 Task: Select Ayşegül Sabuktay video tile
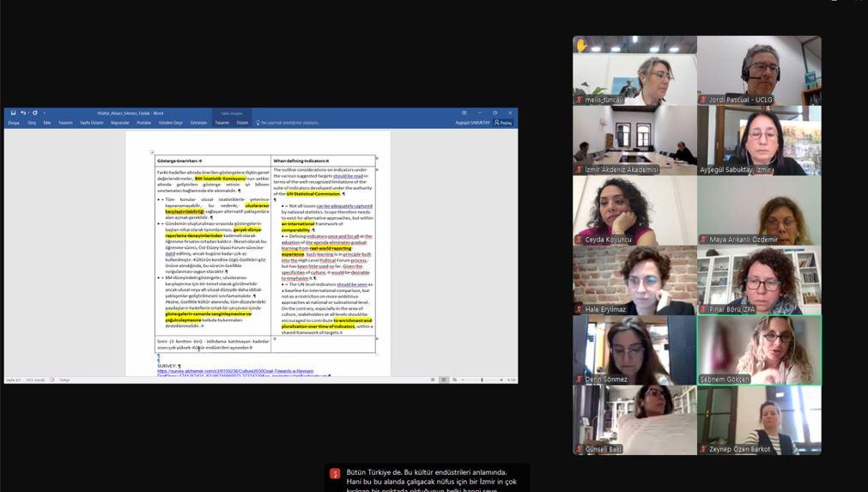(759, 141)
